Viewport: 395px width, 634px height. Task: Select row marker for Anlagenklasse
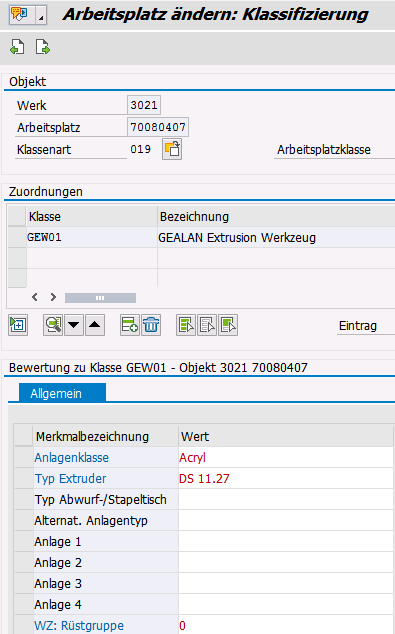pos(24,458)
